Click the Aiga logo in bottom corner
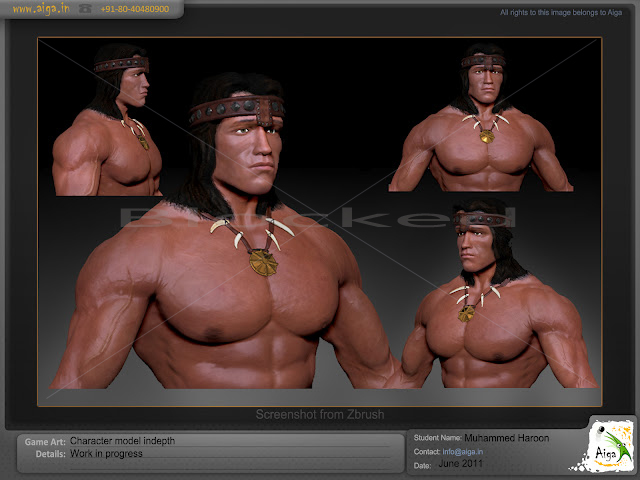The height and width of the screenshot is (480, 640). 607,447
